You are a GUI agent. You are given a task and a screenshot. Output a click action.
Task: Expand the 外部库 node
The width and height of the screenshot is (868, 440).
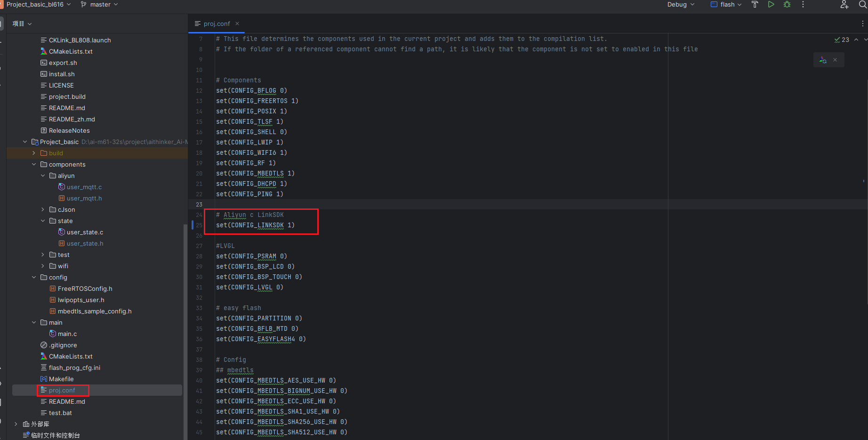tap(16, 424)
